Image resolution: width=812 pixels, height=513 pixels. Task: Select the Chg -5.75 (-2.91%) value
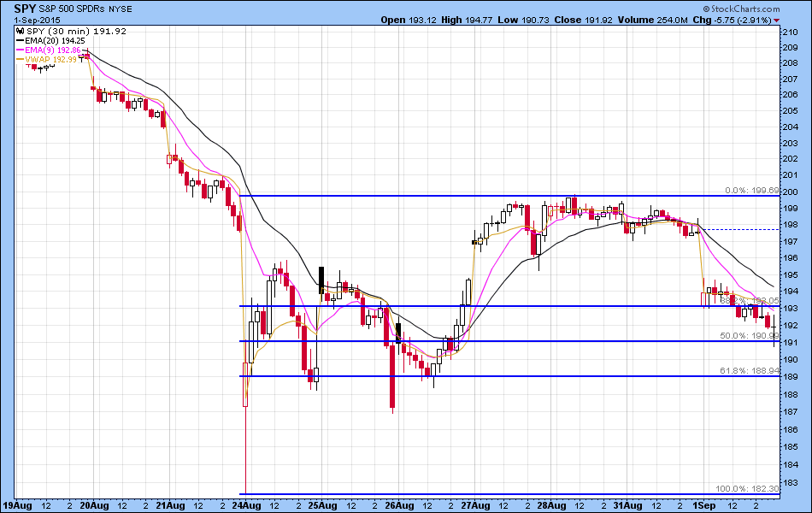point(733,21)
